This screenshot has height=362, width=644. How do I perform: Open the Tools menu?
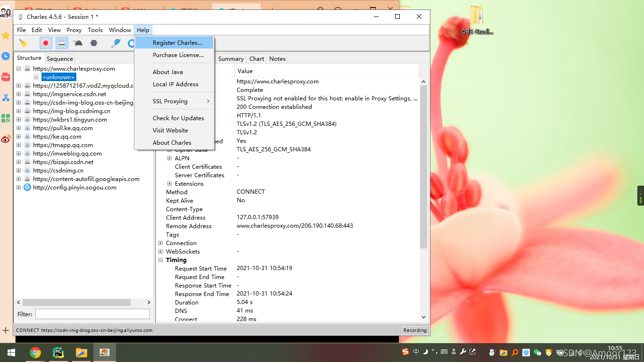coord(95,30)
